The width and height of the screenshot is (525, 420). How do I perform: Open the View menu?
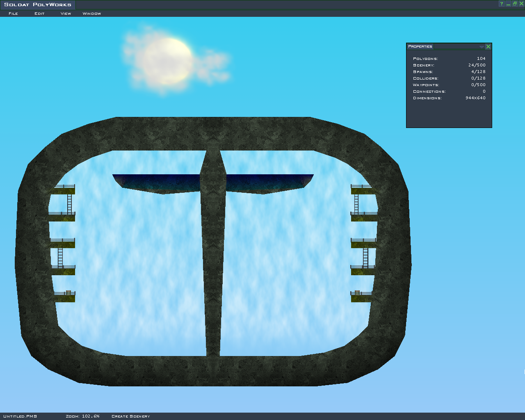pyautogui.click(x=66, y=14)
